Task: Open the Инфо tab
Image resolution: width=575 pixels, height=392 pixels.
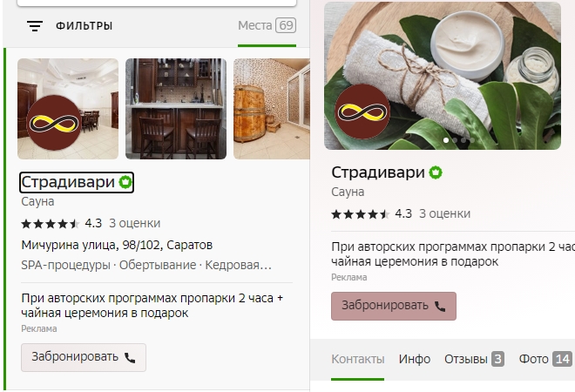Action: pos(415,359)
